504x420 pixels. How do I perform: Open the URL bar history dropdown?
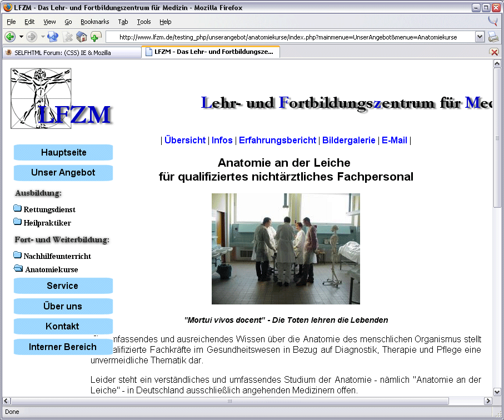pyautogui.click(x=480, y=37)
